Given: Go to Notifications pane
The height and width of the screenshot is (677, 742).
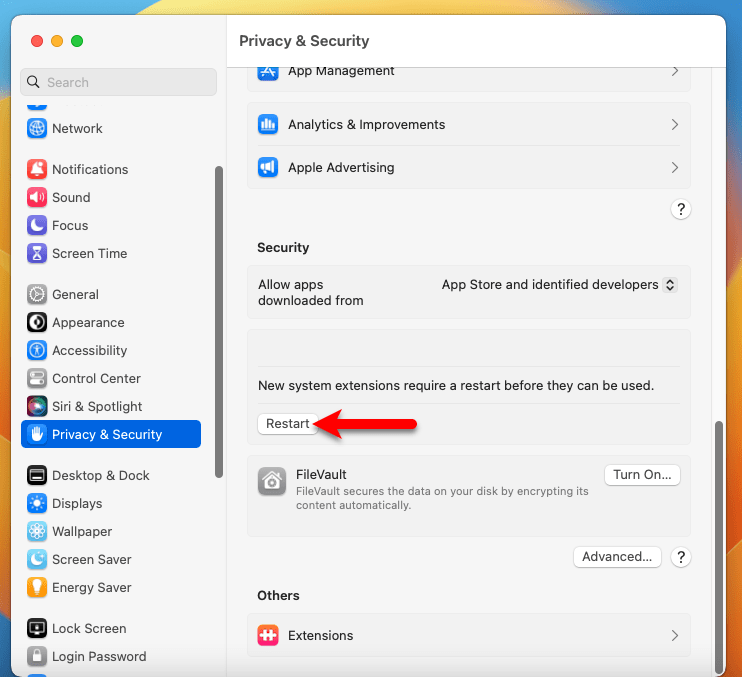Looking at the screenshot, I should click(90, 169).
